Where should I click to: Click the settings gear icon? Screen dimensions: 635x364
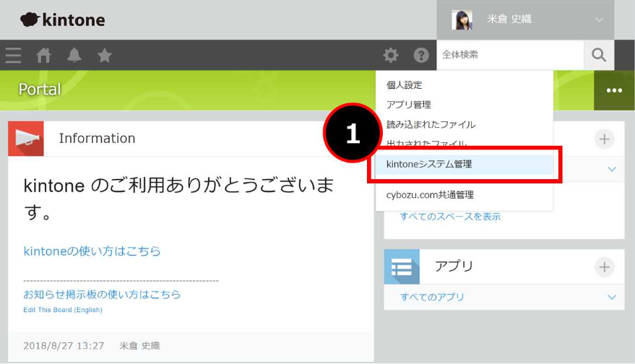click(x=391, y=56)
